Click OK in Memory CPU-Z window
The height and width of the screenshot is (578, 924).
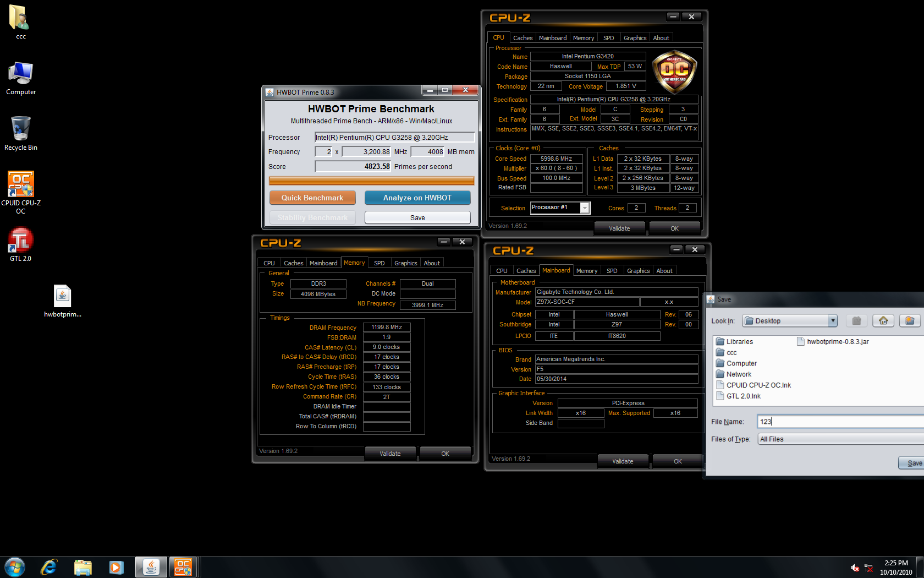(445, 454)
